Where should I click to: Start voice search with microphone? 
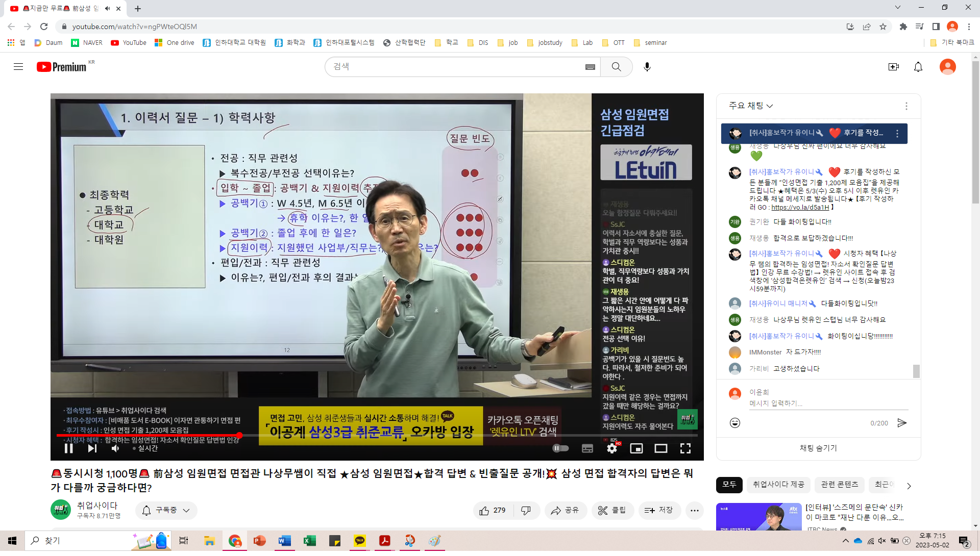pyautogui.click(x=647, y=67)
